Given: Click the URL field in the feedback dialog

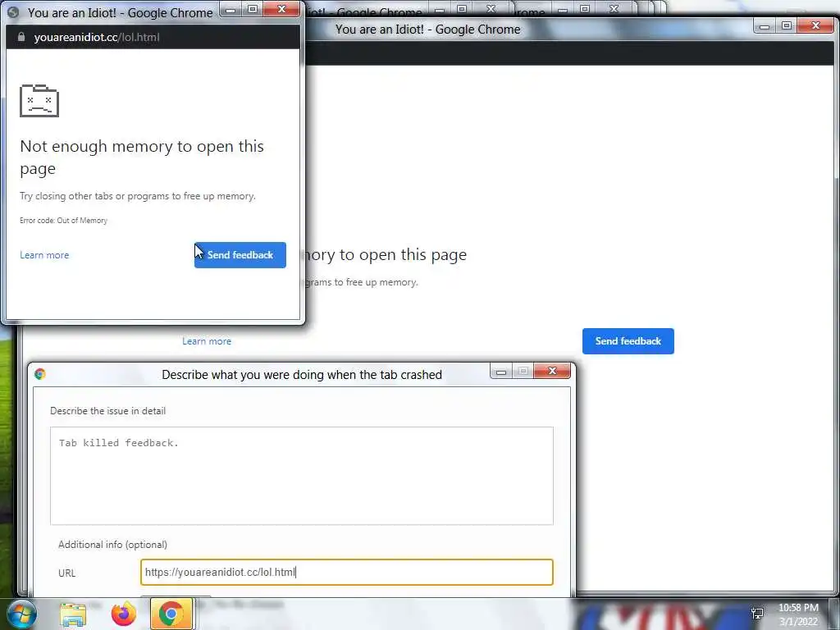Looking at the screenshot, I should (x=347, y=572).
